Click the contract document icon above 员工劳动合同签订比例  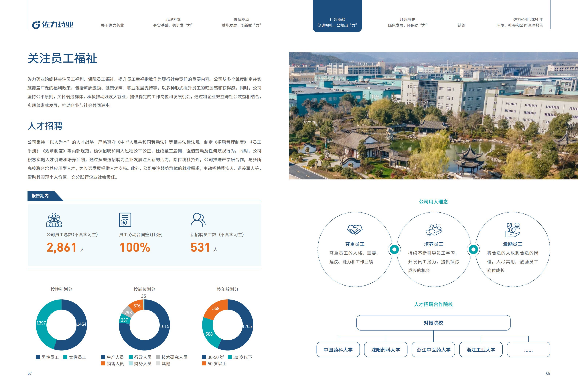(125, 220)
